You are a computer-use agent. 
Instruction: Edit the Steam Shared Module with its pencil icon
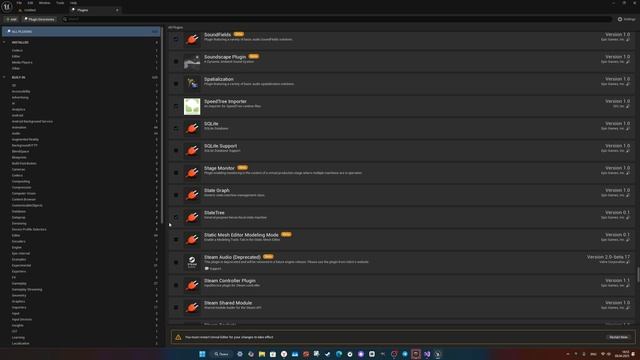[628, 308]
